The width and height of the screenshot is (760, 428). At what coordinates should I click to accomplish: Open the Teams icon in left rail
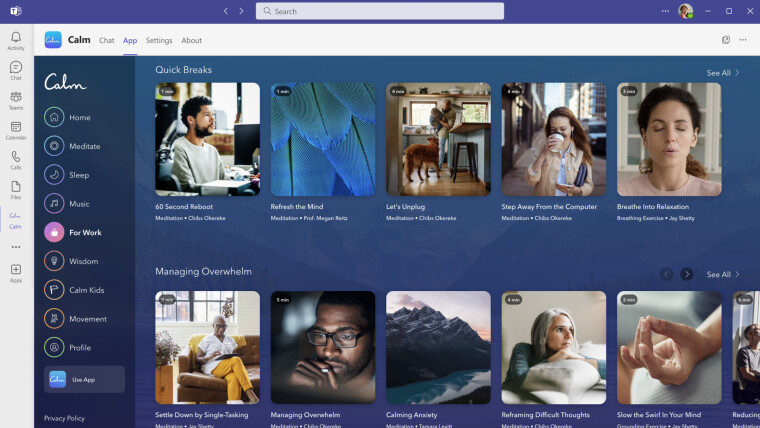(x=16, y=97)
